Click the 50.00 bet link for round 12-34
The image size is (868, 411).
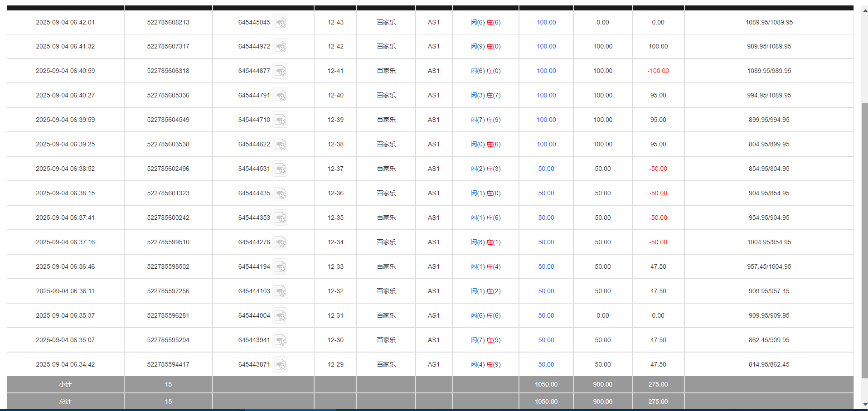[546, 242]
